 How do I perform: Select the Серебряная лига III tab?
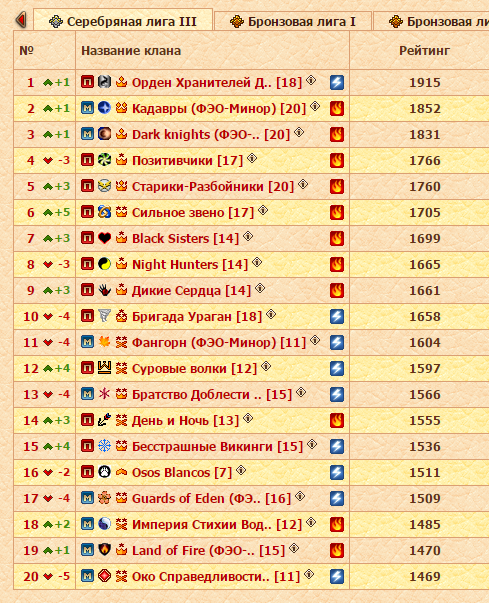pos(123,21)
